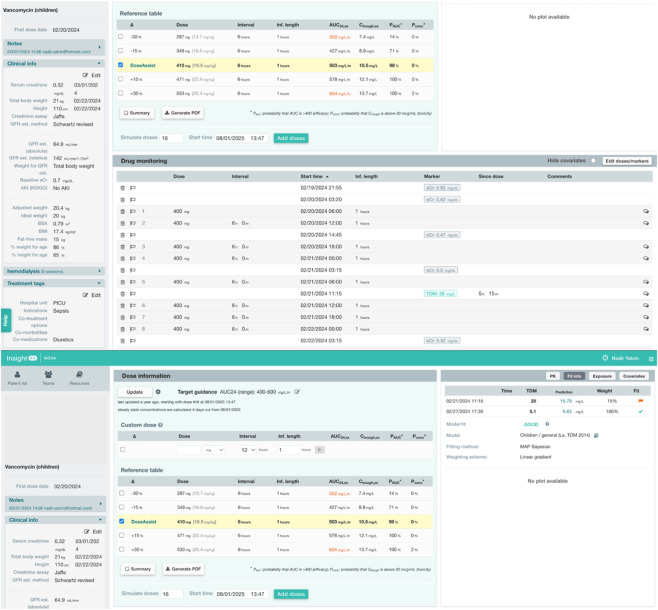Click the settings gear beside Update button

pos(158,392)
